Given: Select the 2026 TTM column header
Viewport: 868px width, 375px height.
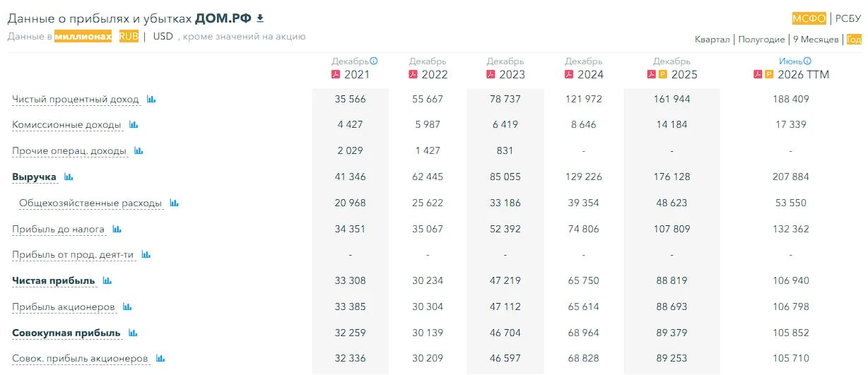Looking at the screenshot, I should [x=803, y=75].
